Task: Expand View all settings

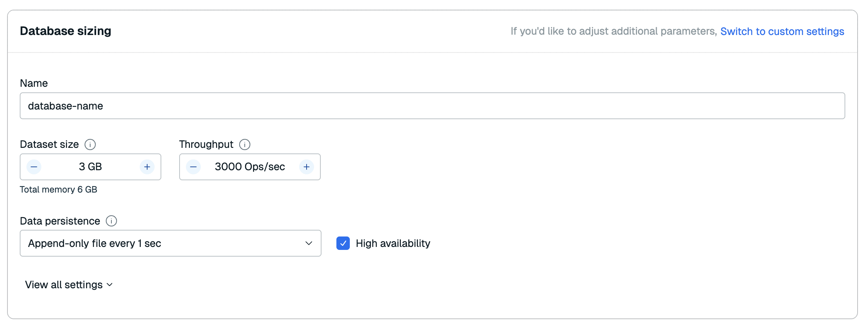Action: click(x=64, y=285)
